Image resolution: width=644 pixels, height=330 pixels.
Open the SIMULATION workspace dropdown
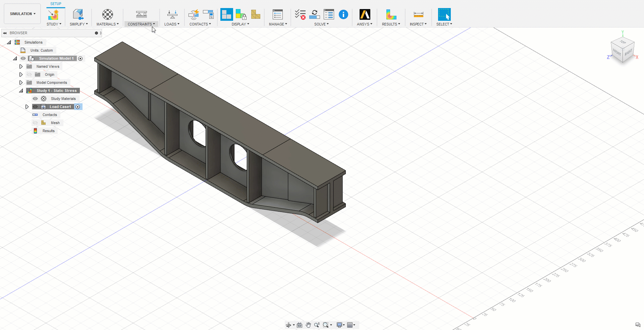22,14
